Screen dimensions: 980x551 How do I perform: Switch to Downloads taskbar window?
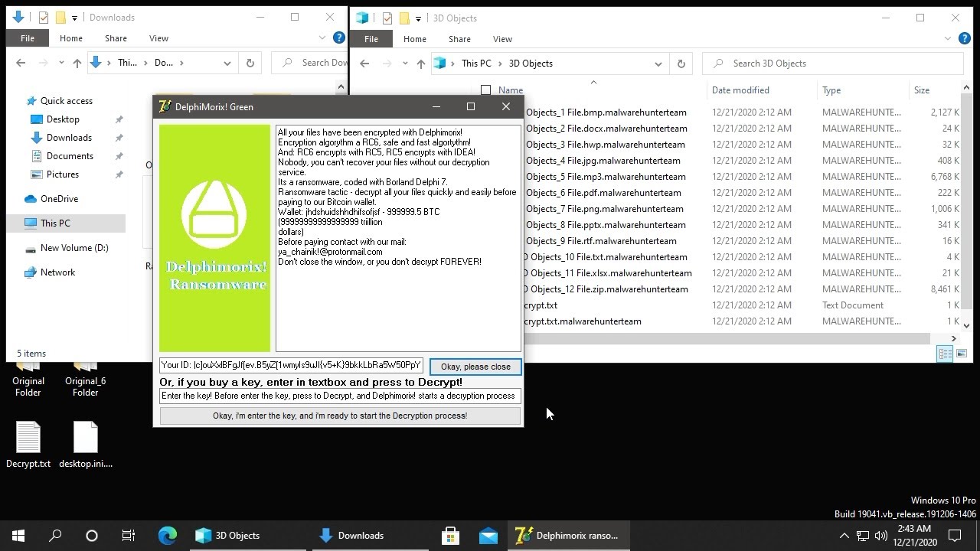pyautogui.click(x=371, y=536)
